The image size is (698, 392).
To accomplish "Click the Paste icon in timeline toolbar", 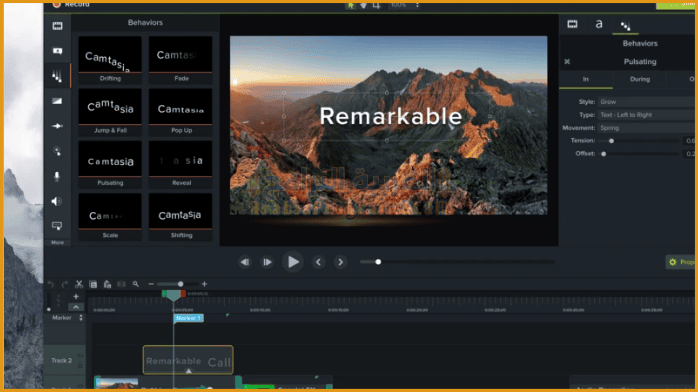I will 107,284.
